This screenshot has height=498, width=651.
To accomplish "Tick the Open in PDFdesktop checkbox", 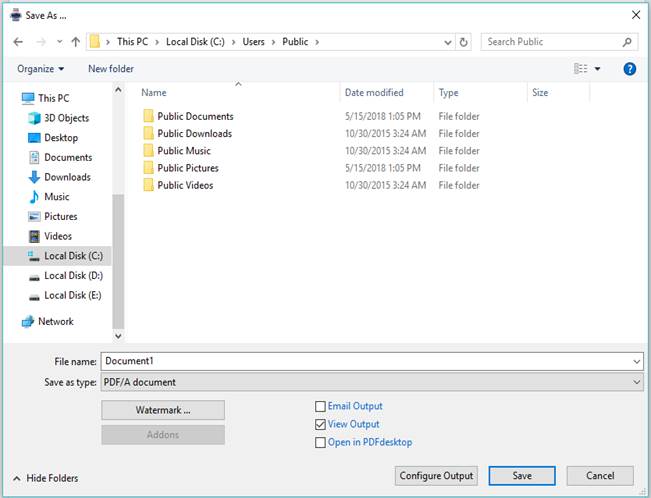I will [320, 443].
